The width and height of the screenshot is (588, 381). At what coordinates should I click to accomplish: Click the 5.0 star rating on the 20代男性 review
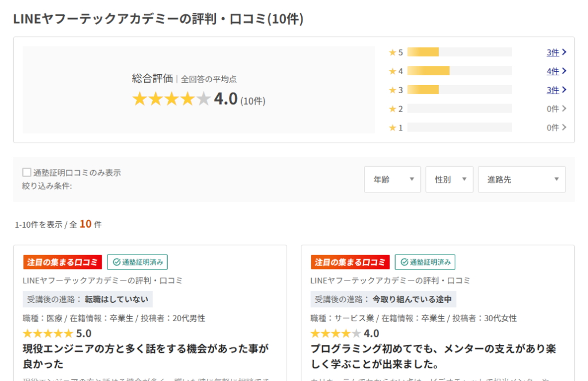[x=57, y=333]
